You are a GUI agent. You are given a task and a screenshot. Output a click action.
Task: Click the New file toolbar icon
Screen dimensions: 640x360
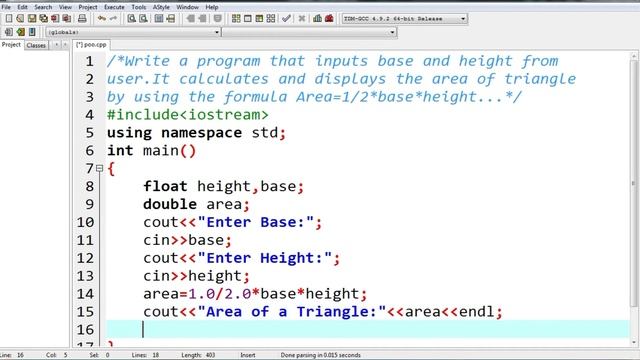coord(9,18)
